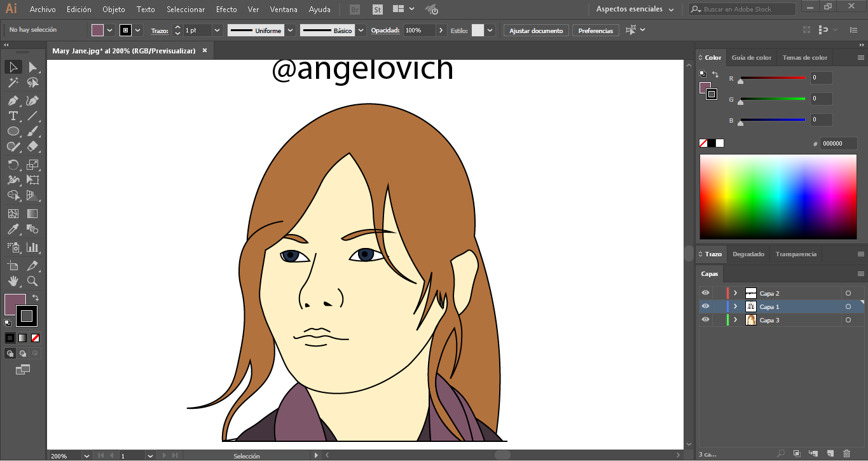Click target circle of Capa 2 layer
This screenshot has width=868, height=461.
click(x=848, y=293)
